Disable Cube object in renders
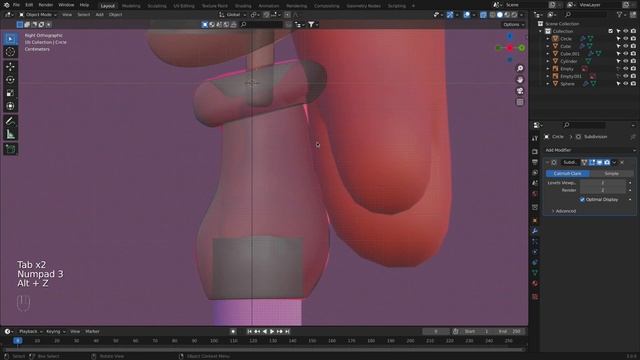Image resolution: width=640 pixels, height=360 pixels. [633, 46]
